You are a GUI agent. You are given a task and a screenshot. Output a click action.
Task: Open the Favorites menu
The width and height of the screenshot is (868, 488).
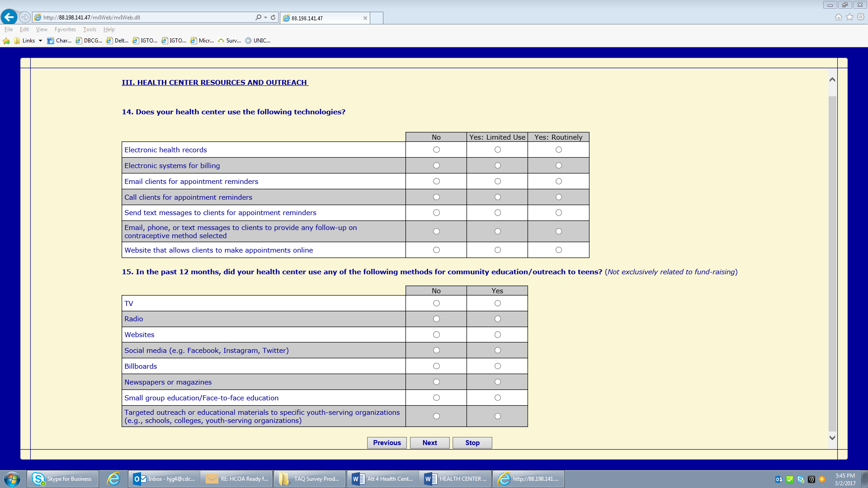pos(65,29)
